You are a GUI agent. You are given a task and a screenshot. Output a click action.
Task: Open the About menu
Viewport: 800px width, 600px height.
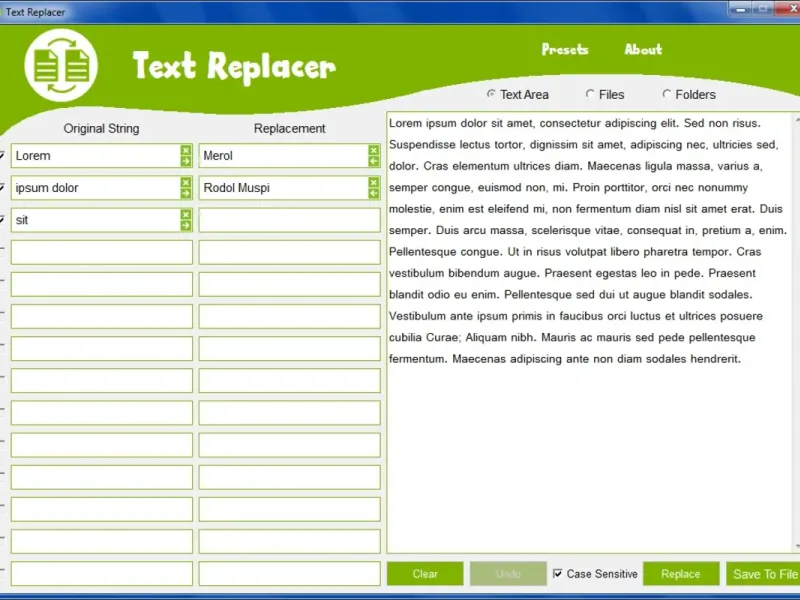coord(643,49)
